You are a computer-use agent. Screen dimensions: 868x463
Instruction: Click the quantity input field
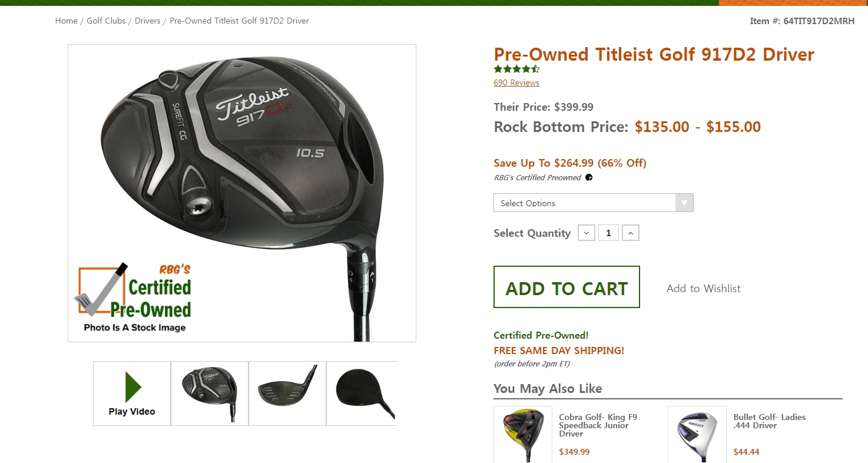(608, 233)
